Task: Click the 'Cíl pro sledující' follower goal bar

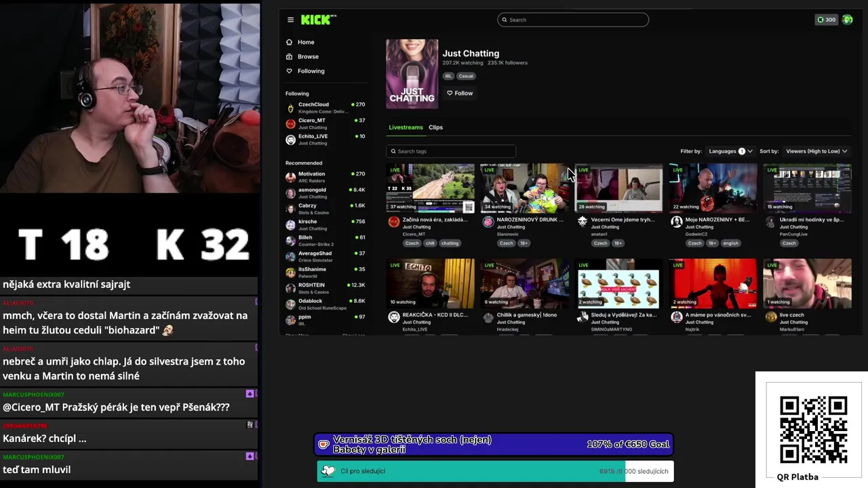Action: [495, 471]
